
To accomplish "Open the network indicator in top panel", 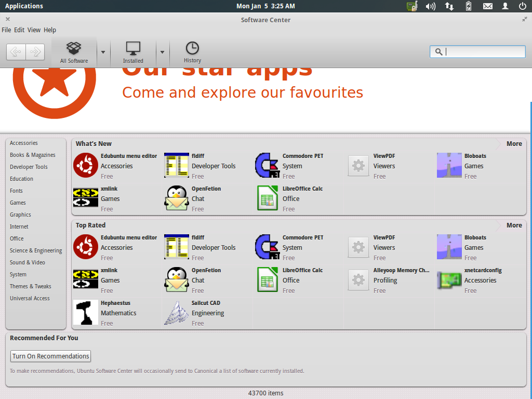I will coord(449,6).
